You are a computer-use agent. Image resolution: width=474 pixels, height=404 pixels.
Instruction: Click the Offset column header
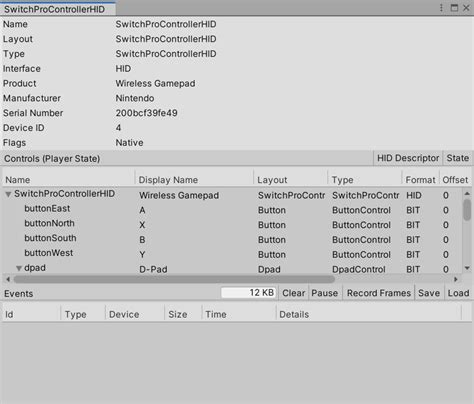pos(455,180)
